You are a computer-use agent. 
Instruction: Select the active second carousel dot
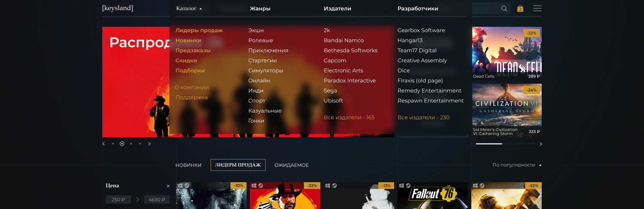coord(122,144)
